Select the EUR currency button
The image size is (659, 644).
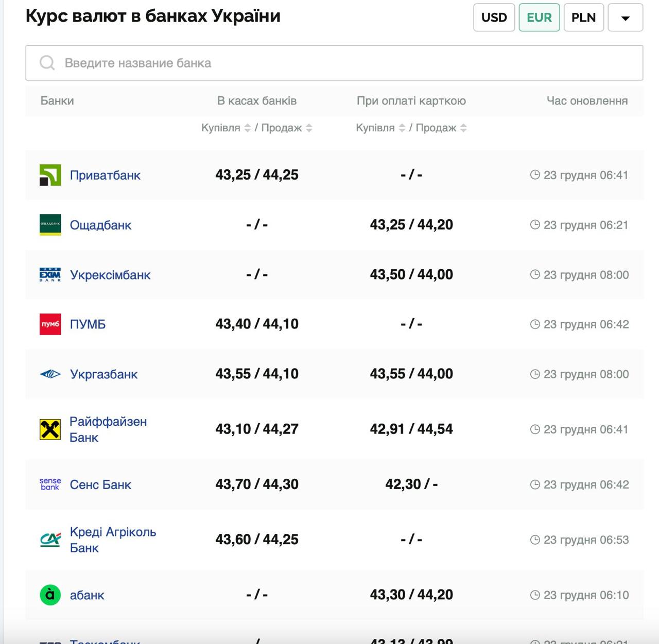(539, 18)
